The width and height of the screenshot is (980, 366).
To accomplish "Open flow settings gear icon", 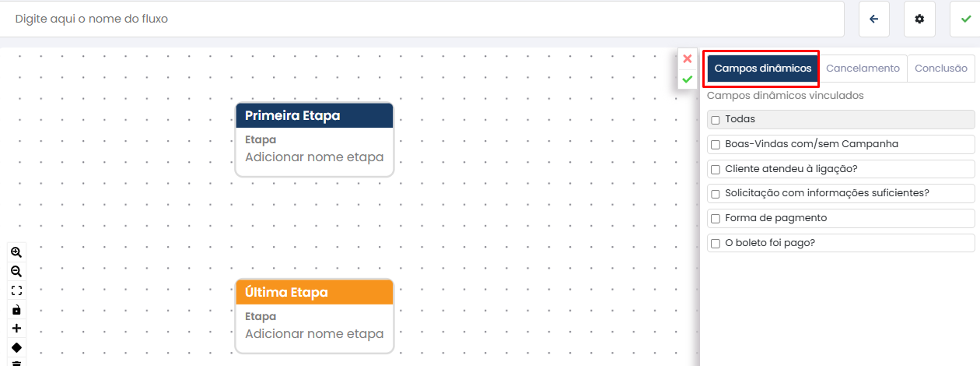I will 919,19.
